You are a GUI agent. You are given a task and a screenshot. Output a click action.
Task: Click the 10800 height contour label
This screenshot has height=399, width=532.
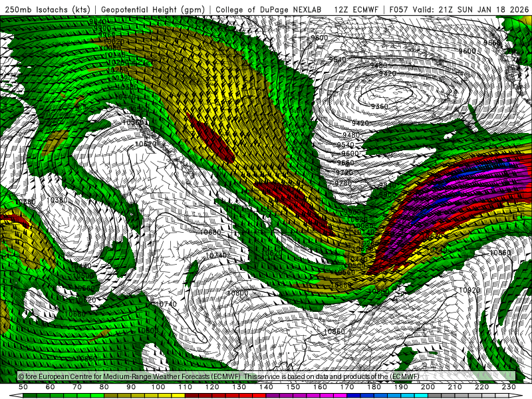tap(237, 293)
